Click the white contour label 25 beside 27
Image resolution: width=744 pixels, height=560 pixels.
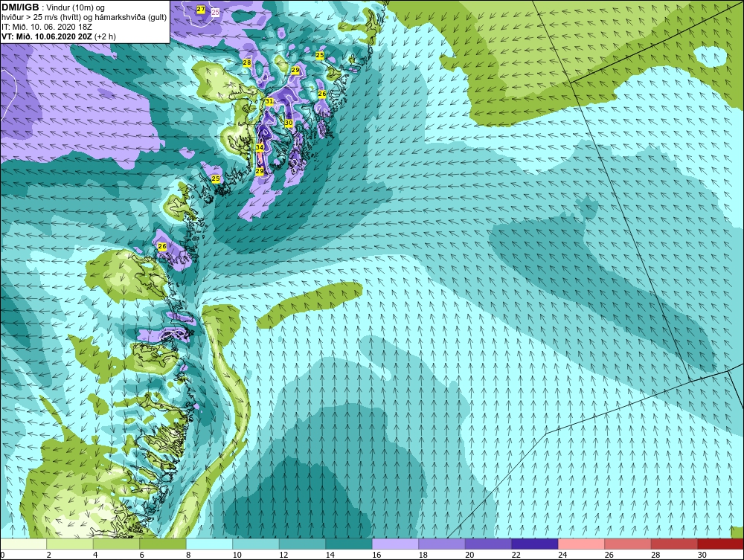pyautogui.click(x=216, y=13)
